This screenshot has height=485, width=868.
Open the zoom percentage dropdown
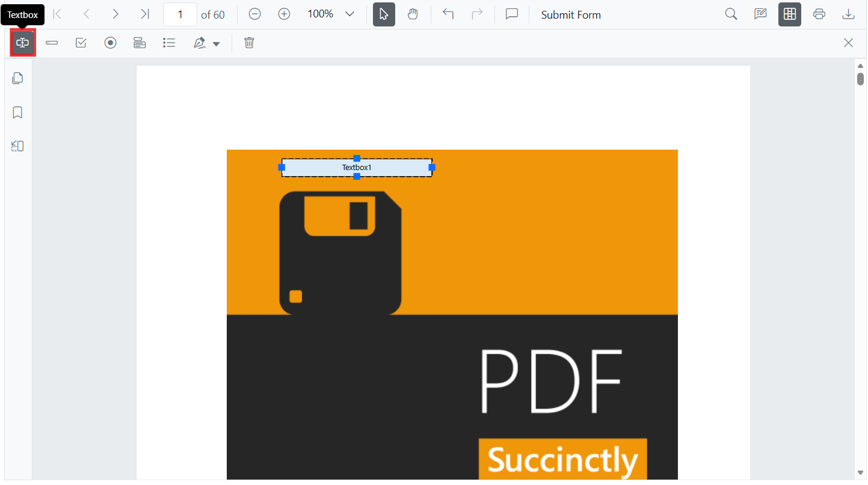point(349,14)
